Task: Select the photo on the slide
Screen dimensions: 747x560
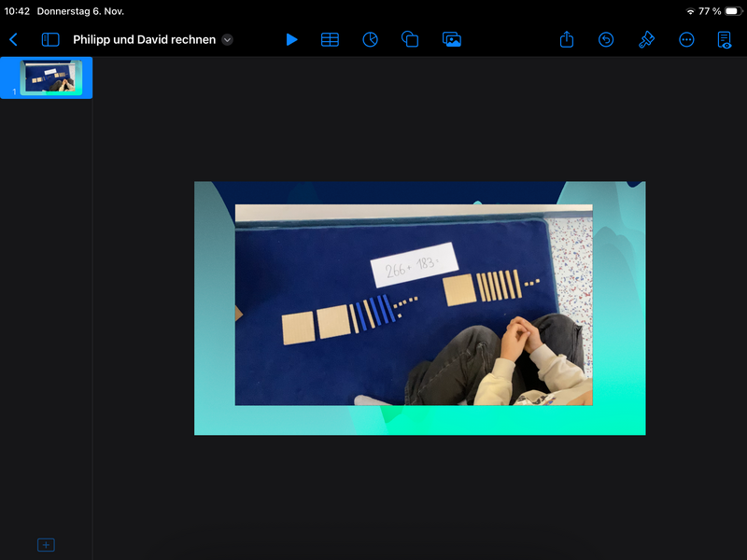Action: (413, 304)
